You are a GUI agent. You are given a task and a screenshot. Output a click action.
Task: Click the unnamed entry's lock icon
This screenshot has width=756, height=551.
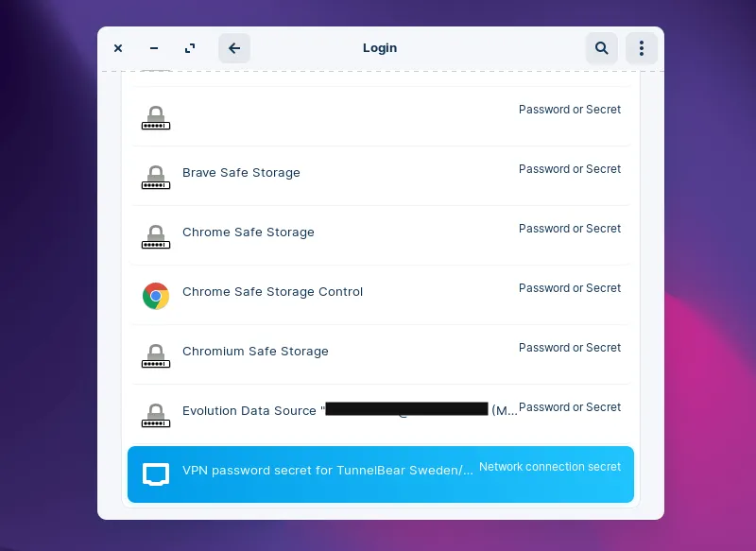(x=156, y=117)
